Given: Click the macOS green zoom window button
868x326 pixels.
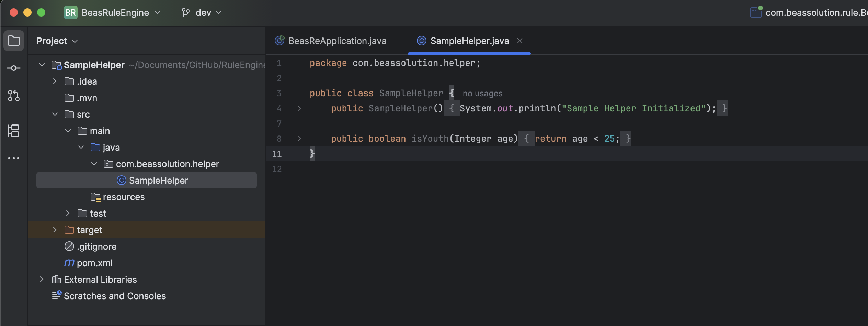Looking at the screenshot, I should click(41, 13).
